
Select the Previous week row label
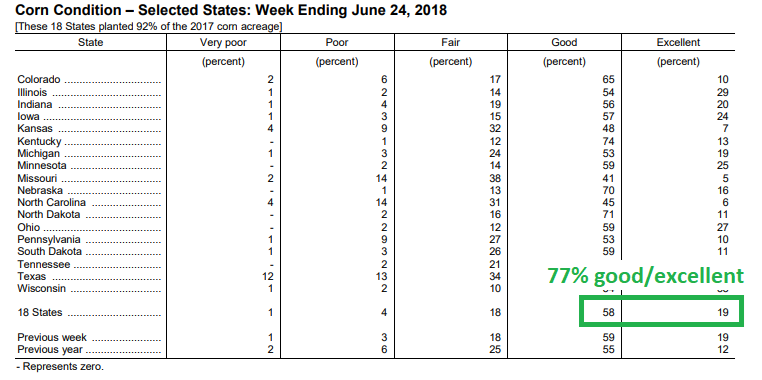(52, 337)
